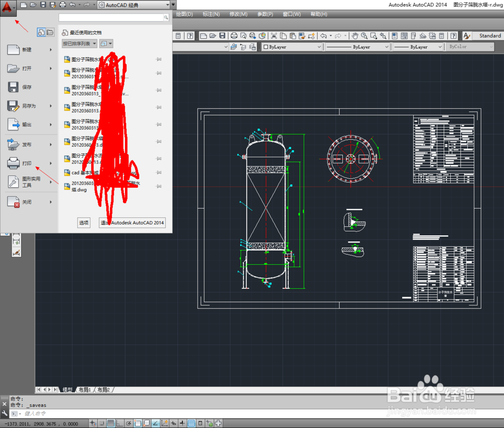Open the Undo history dropdown arrow
The height and width of the screenshot is (428, 504).
pyautogui.click(x=80, y=5)
